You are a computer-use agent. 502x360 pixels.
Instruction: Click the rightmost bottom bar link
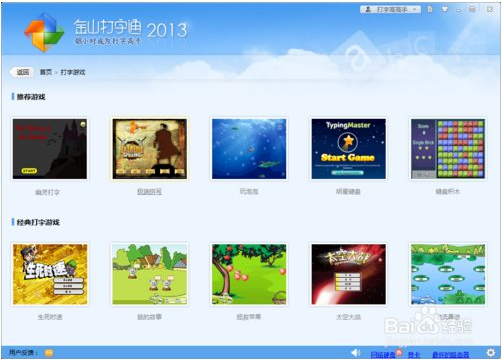tap(451, 354)
